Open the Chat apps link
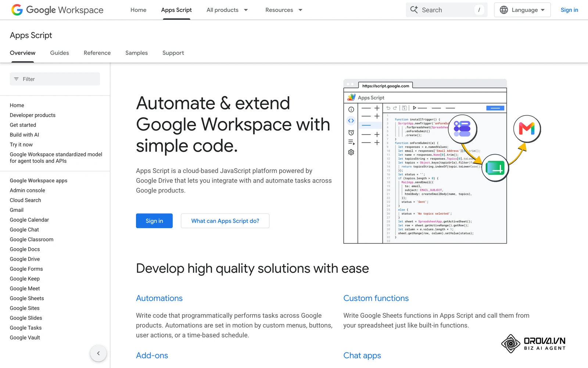Image resolution: width=588 pixels, height=368 pixels. pyautogui.click(x=362, y=355)
